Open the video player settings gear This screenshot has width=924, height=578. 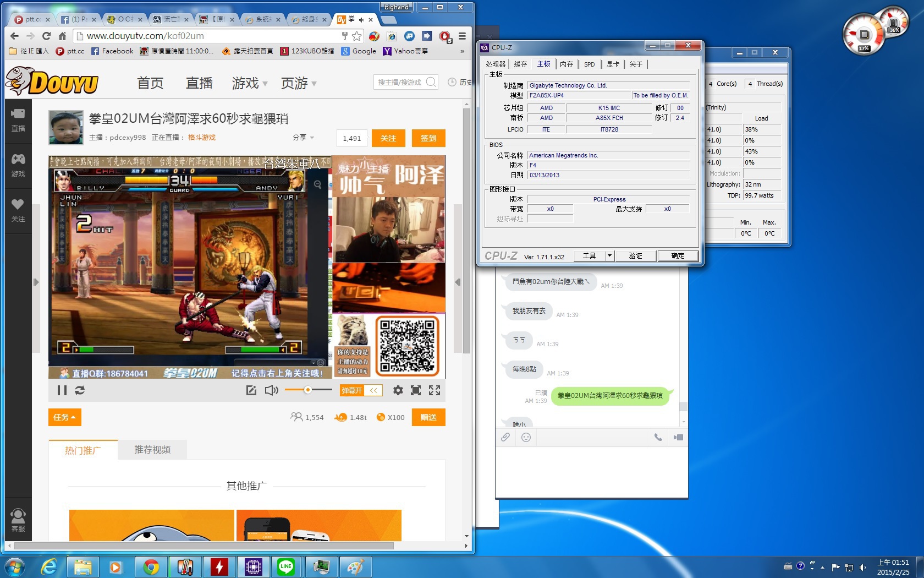pyautogui.click(x=398, y=390)
